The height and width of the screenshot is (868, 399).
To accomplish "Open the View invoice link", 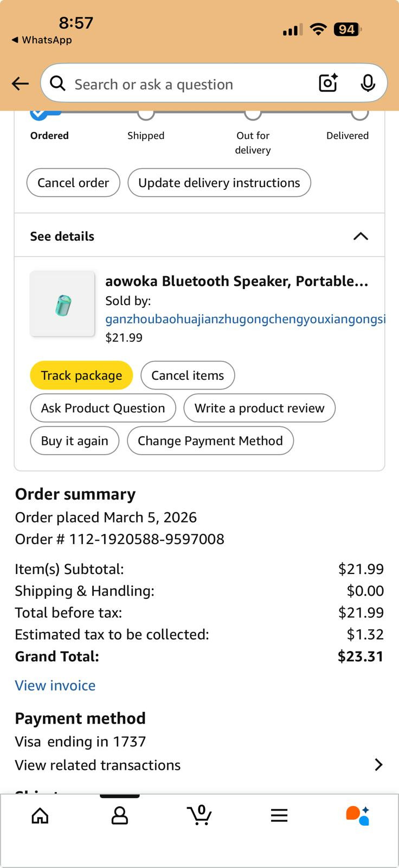I will tap(55, 686).
